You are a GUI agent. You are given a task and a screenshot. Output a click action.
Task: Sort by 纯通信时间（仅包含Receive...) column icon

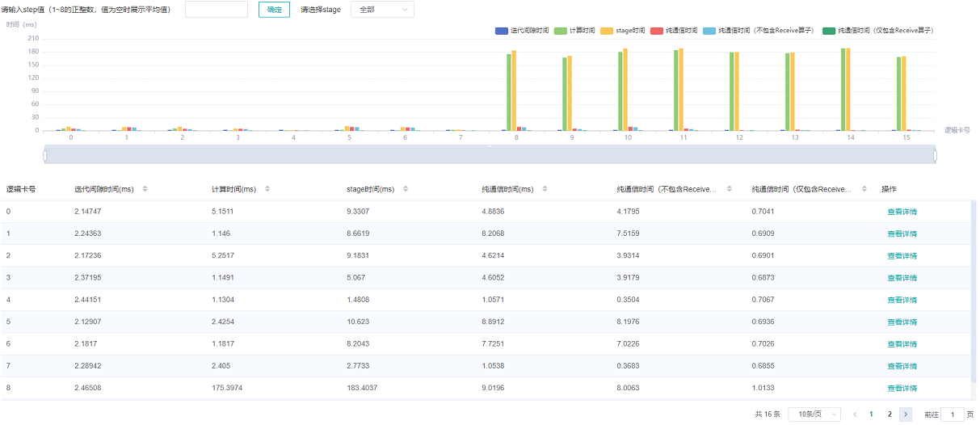pyautogui.click(x=865, y=189)
